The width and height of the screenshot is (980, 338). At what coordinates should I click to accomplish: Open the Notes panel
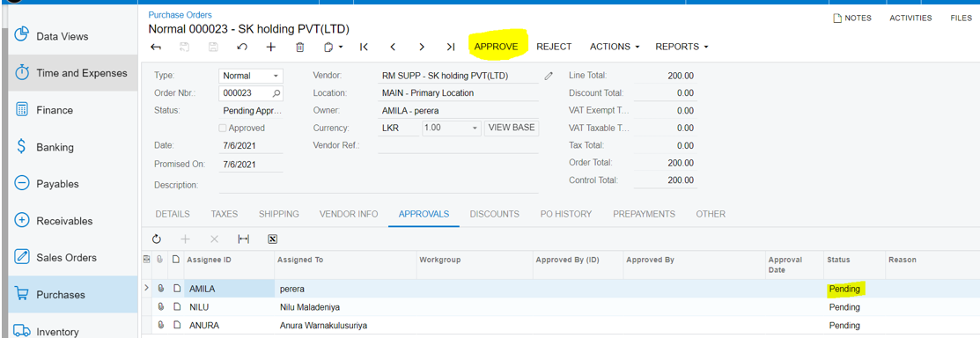pyautogui.click(x=852, y=18)
